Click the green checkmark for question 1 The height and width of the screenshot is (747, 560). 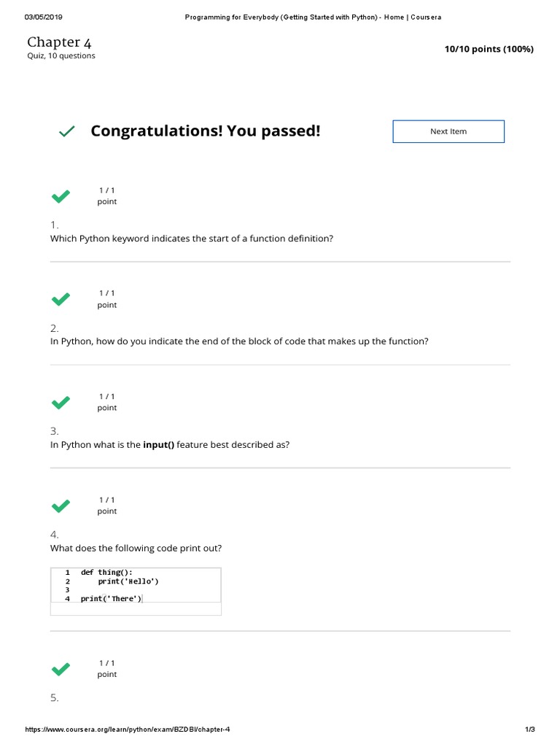[x=61, y=196]
